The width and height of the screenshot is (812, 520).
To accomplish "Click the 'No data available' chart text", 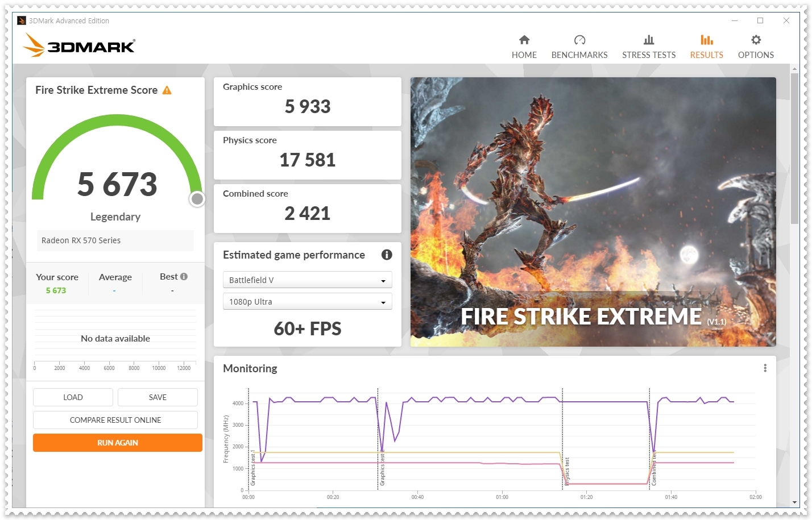I will pos(115,338).
